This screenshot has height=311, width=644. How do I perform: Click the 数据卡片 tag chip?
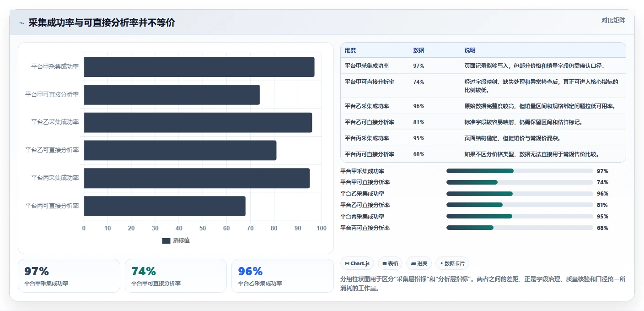coord(452,263)
